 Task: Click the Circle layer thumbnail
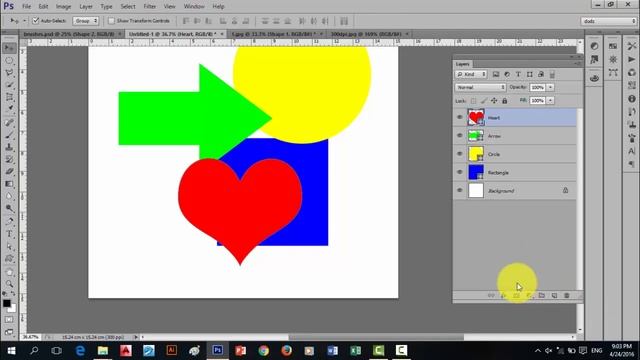(476, 154)
